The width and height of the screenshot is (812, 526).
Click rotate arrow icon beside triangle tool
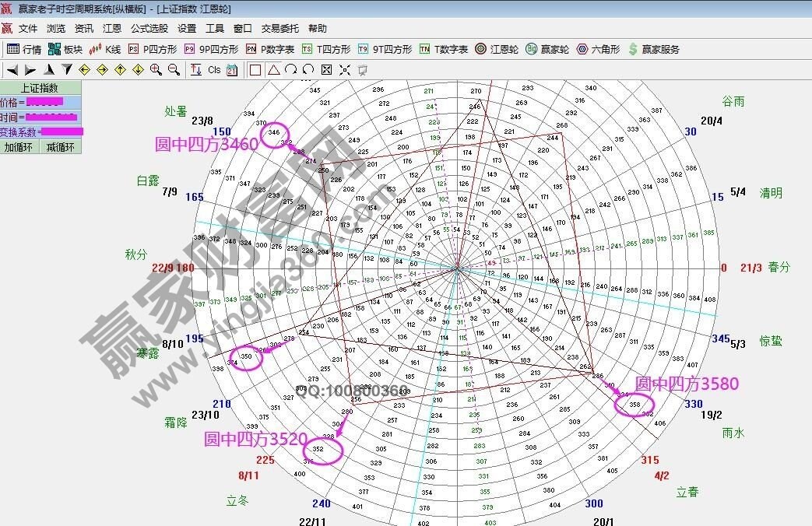point(290,70)
